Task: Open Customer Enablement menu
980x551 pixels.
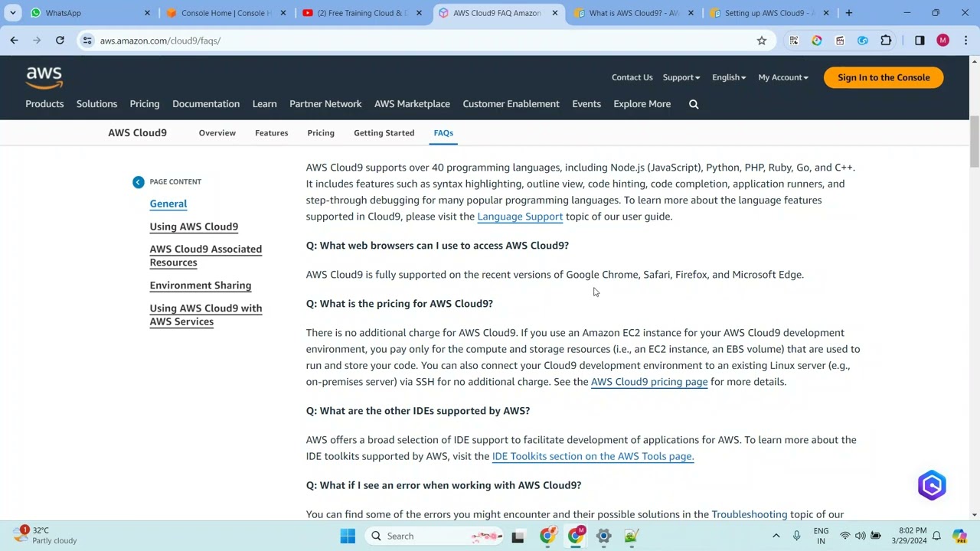Action: [511, 104]
